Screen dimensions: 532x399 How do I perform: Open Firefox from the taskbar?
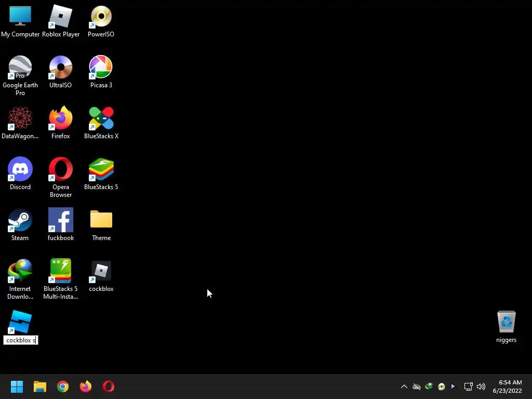pyautogui.click(x=86, y=387)
